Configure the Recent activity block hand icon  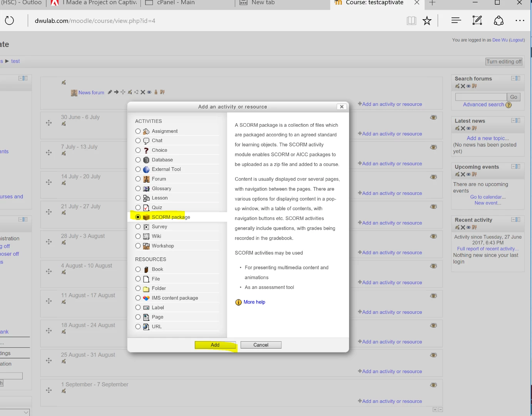457,228
